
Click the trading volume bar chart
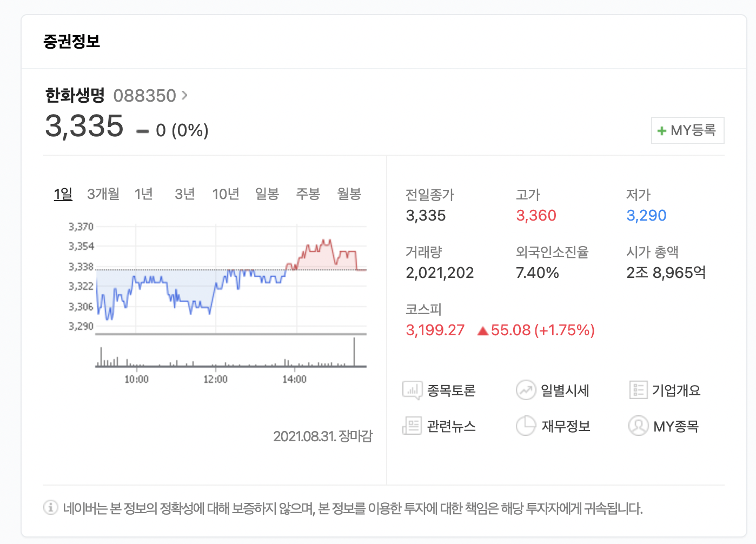point(231,353)
